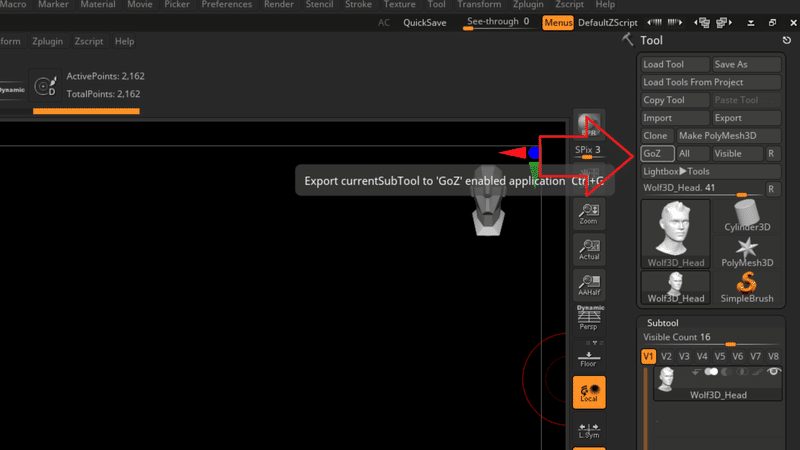Select the Cylinder3D tool thumbnail
Viewport: 800px width, 450px height.
[747, 216]
